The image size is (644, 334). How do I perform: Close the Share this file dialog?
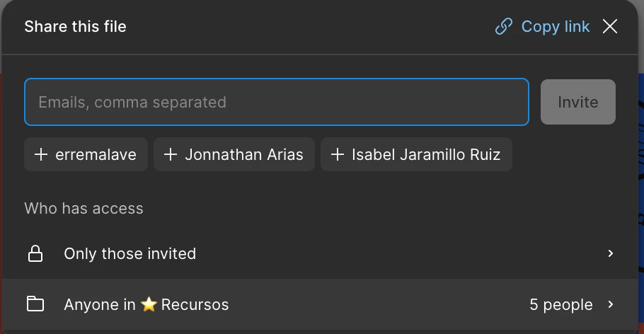click(x=610, y=27)
